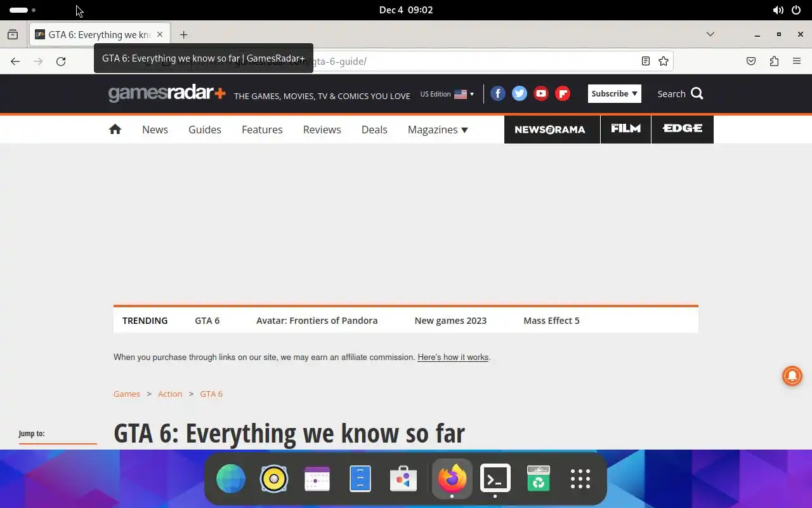This screenshot has height=508, width=812.
Task: Open Firefox View button in tab bar
Action: coord(13,34)
